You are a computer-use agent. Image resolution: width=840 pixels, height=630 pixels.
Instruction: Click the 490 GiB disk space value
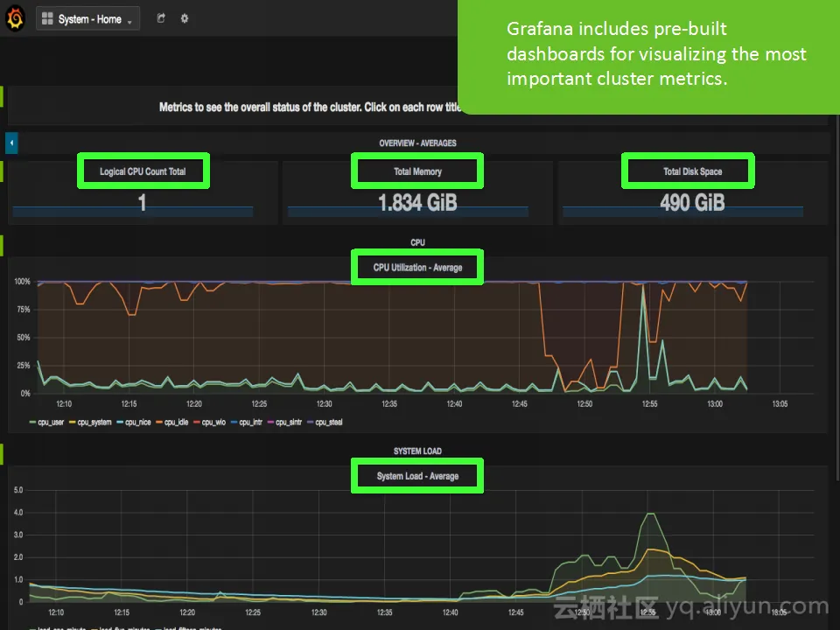tap(692, 202)
